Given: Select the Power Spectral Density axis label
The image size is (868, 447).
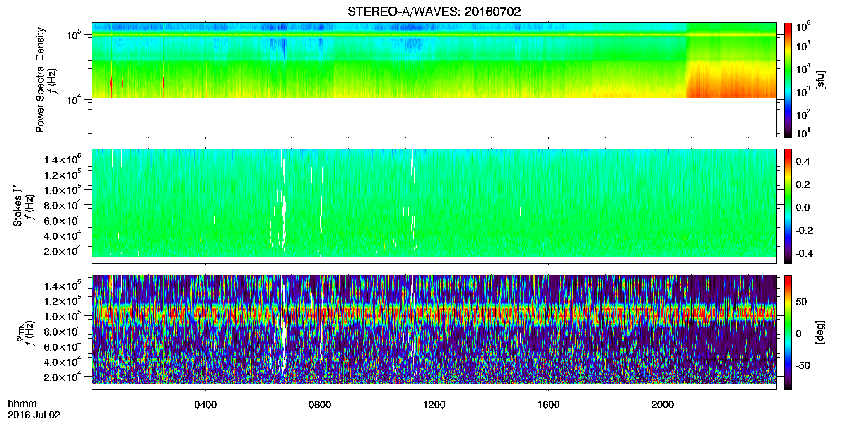Looking at the screenshot, I should (x=40, y=80).
